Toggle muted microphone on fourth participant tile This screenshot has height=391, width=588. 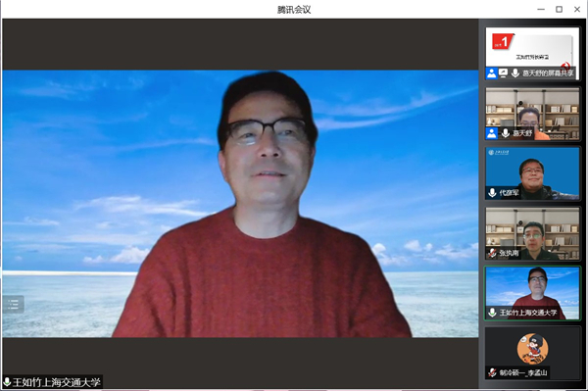point(492,253)
